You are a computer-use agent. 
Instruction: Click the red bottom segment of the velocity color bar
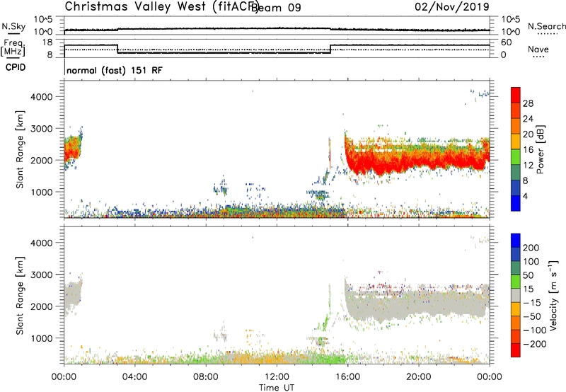tap(516, 350)
